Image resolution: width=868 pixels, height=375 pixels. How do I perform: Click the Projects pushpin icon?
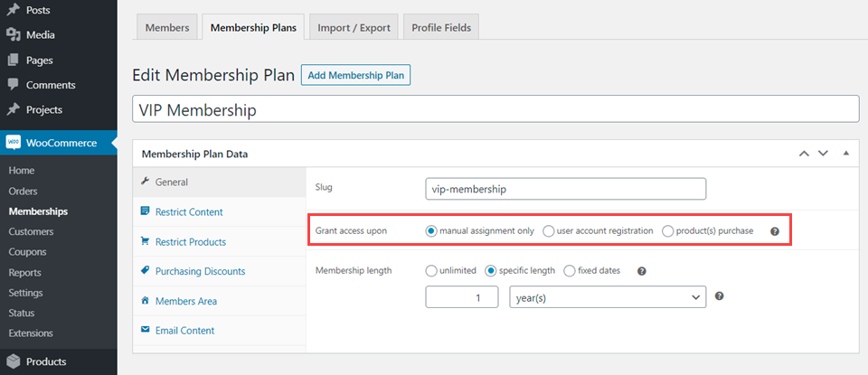point(14,109)
